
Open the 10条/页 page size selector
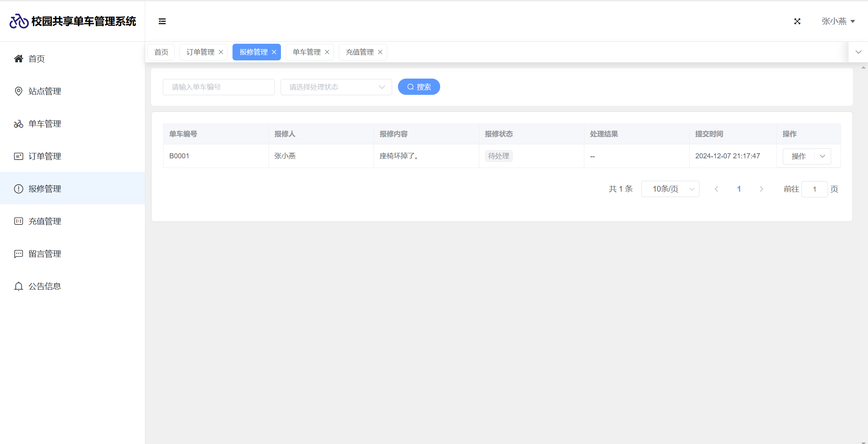tap(670, 189)
